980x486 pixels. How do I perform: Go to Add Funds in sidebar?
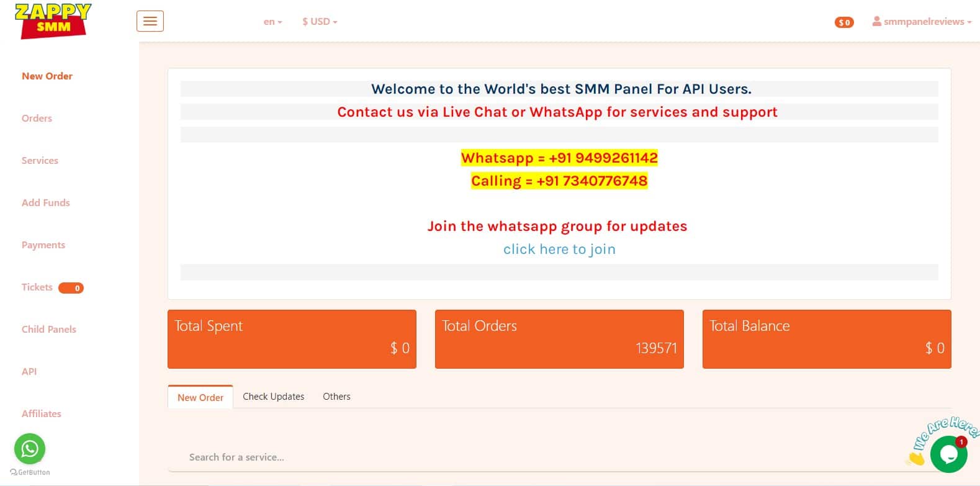coord(46,203)
